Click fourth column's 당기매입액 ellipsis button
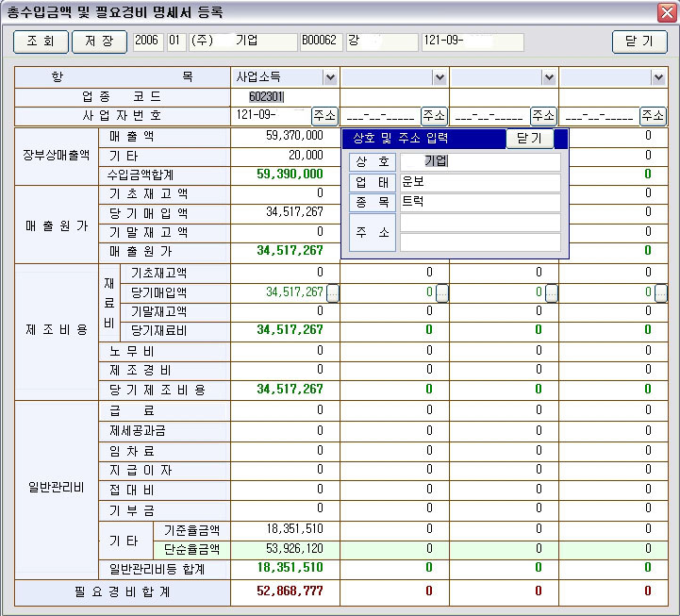The width and height of the screenshot is (680, 616). pyautogui.click(x=661, y=292)
